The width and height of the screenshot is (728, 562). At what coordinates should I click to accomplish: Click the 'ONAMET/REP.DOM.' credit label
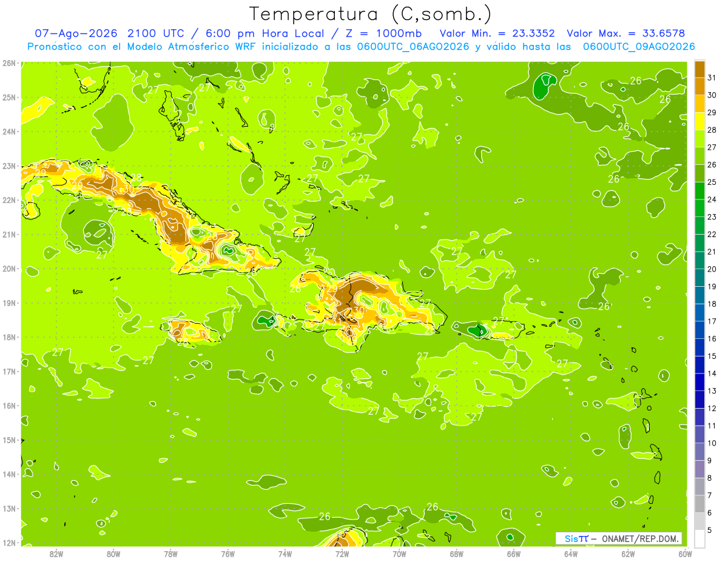(x=639, y=538)
